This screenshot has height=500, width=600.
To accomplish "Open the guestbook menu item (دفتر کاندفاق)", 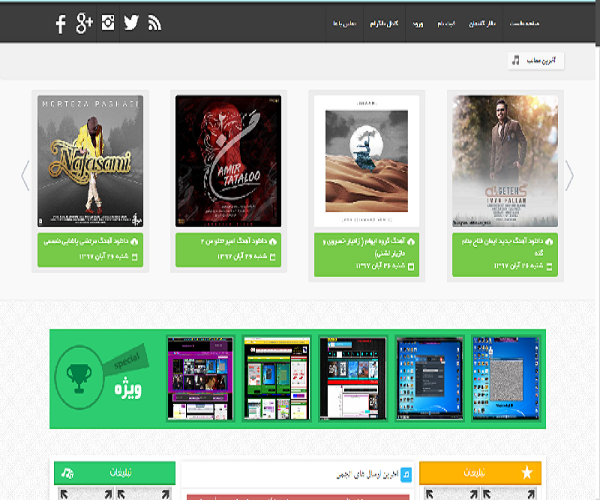I will pos(482,24).
